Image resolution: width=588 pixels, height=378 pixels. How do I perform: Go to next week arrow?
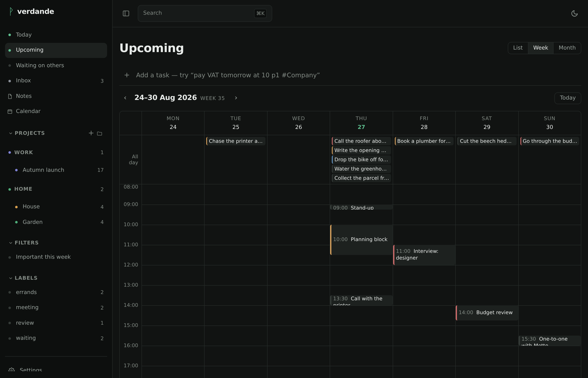[x=236, y=98]
